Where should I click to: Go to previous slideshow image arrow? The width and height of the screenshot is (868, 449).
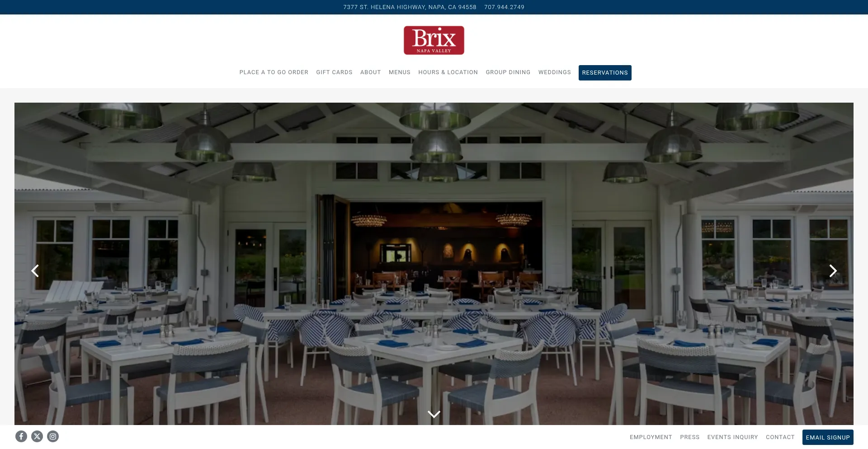point(35,271)
